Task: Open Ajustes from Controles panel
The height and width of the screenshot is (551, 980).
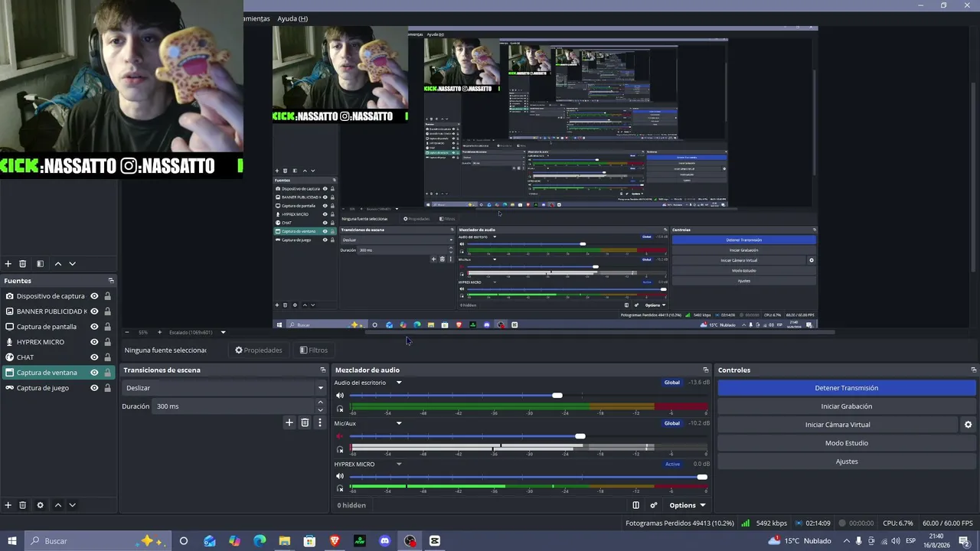Action: (846, 461)
